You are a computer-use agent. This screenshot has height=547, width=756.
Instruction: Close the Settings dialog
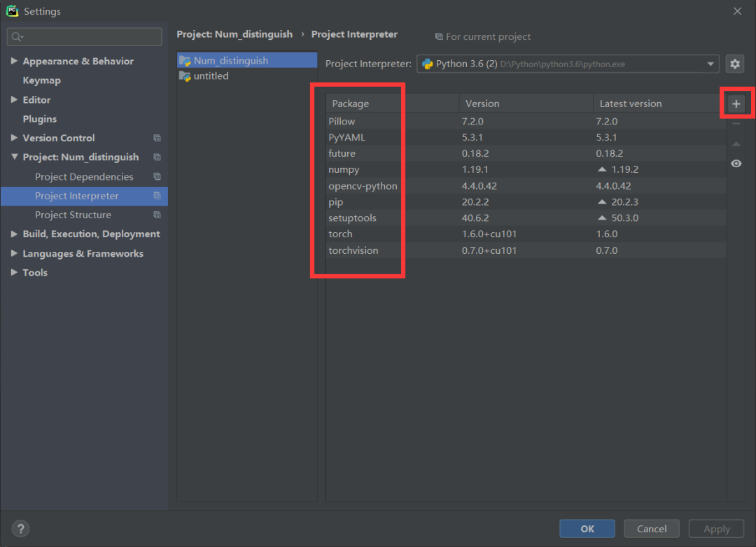[737, 11]
